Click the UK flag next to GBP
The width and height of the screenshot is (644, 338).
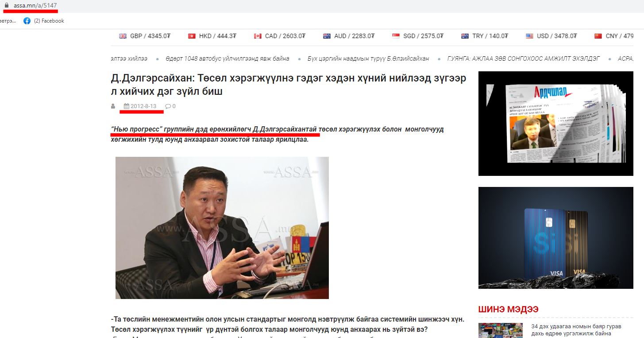pyautogui.click(x=123, y=36)
